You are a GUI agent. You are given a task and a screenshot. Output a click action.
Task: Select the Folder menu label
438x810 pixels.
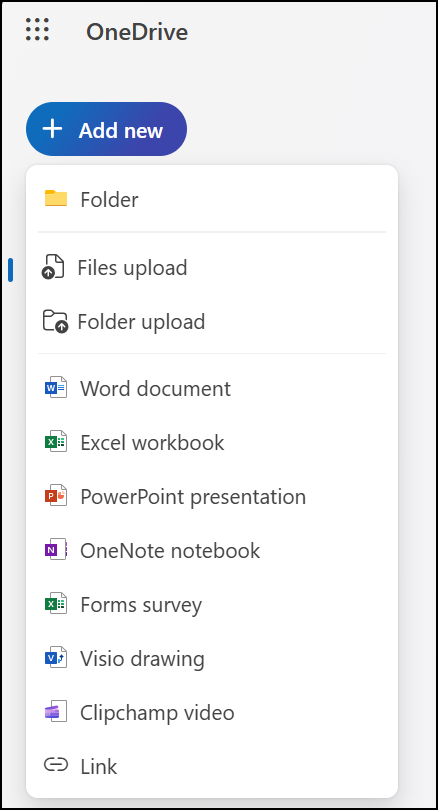tap(109, 200)
